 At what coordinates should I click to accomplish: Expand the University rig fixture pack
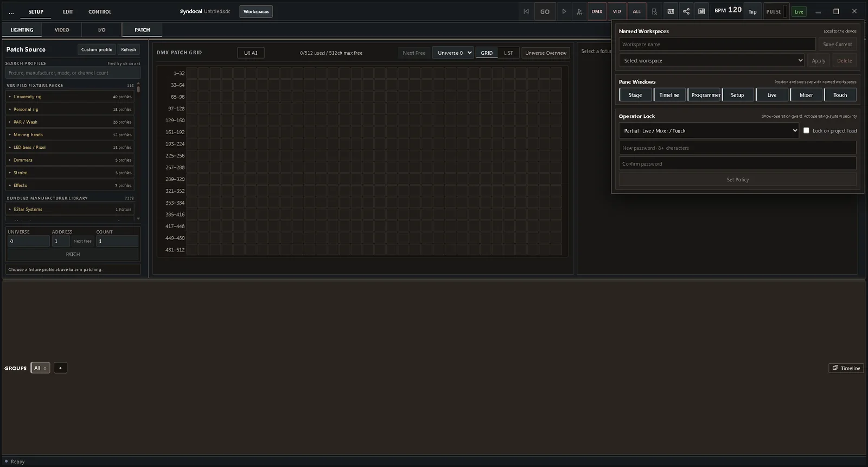[70, 97]
